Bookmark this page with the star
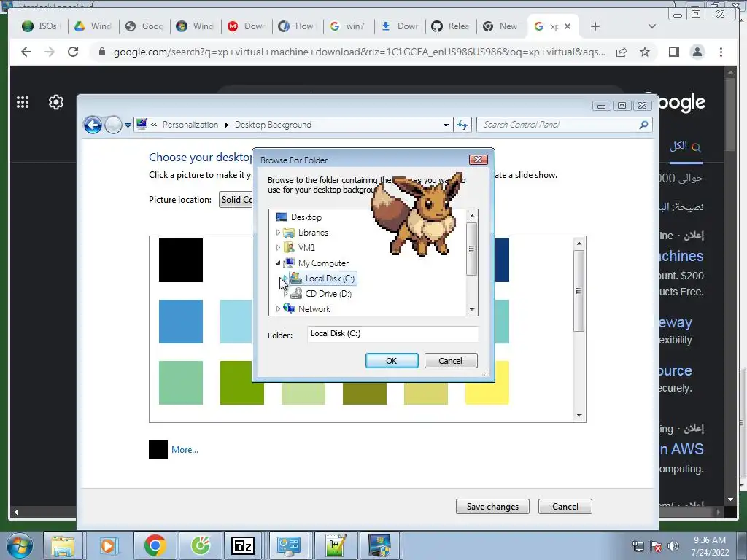The image size is (747, 560). 645,52
